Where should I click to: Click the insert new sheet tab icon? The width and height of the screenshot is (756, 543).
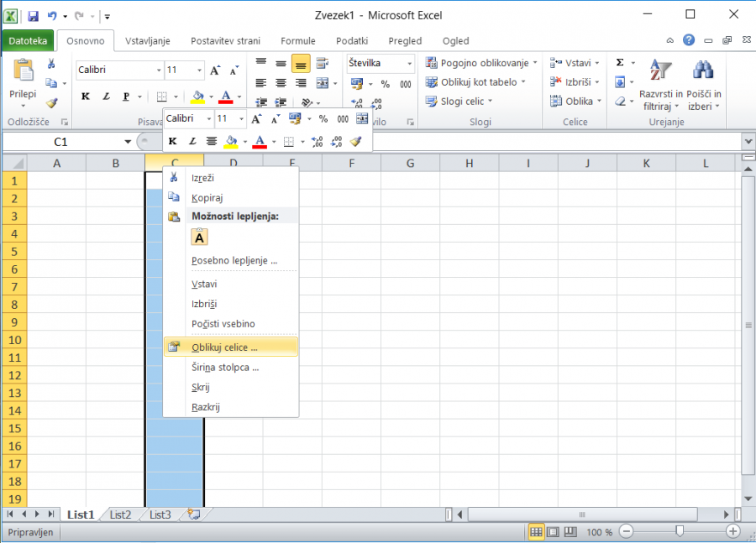194,514
